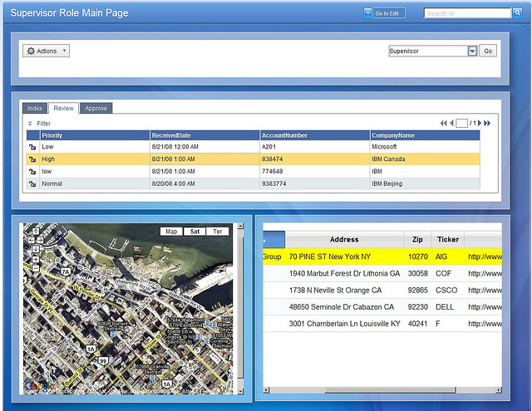
Task: Switch to the Index tab
Action: click(35, 109)
